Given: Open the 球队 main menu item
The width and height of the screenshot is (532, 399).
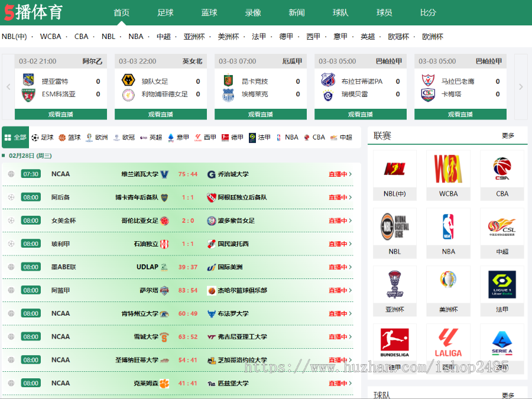Looking at the screenshot, I should tap(340, 12).
